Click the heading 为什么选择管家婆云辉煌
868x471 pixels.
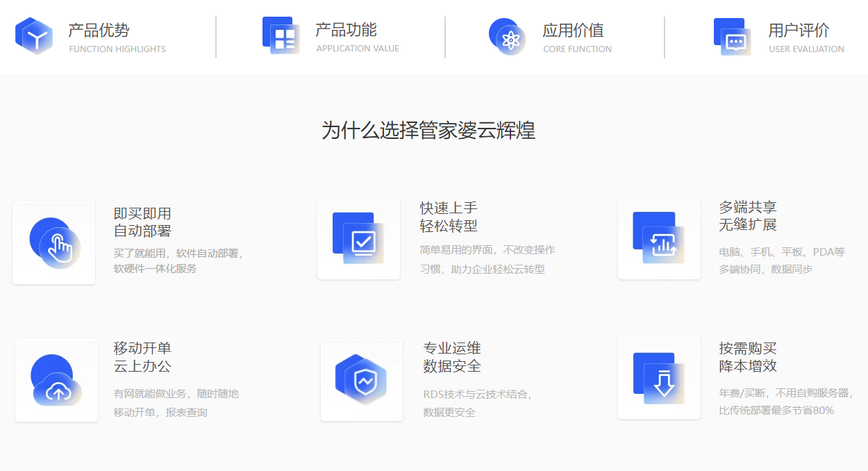pos(428,130)
